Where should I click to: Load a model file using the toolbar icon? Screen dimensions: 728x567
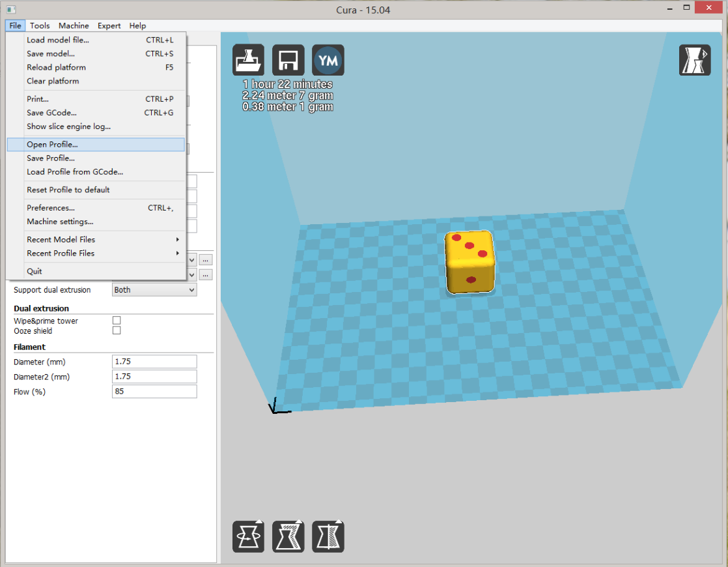(x=248, y=59)
